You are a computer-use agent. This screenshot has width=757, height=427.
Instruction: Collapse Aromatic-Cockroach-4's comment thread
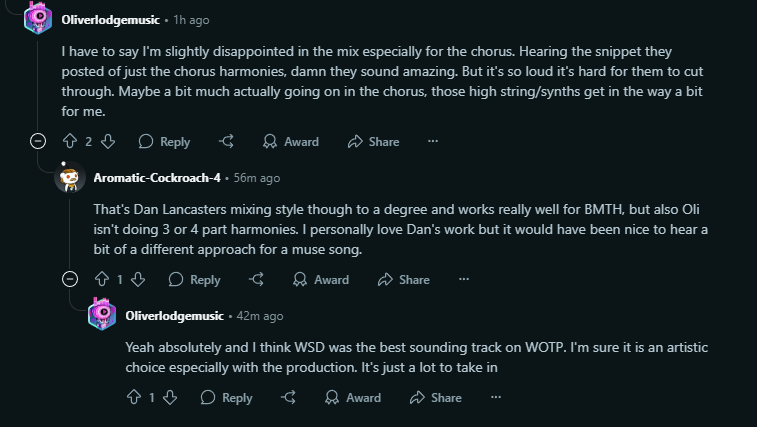[x=70, y=280]
